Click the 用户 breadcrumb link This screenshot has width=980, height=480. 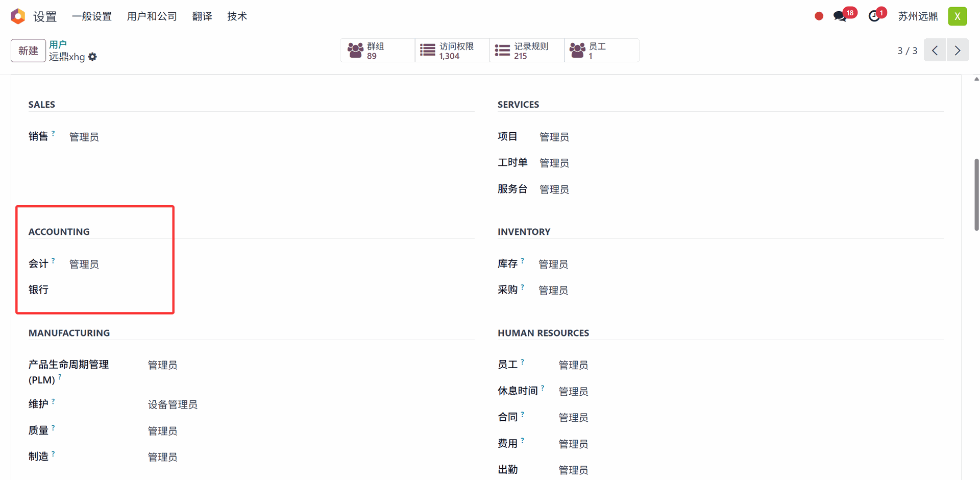tap(58, 44)
